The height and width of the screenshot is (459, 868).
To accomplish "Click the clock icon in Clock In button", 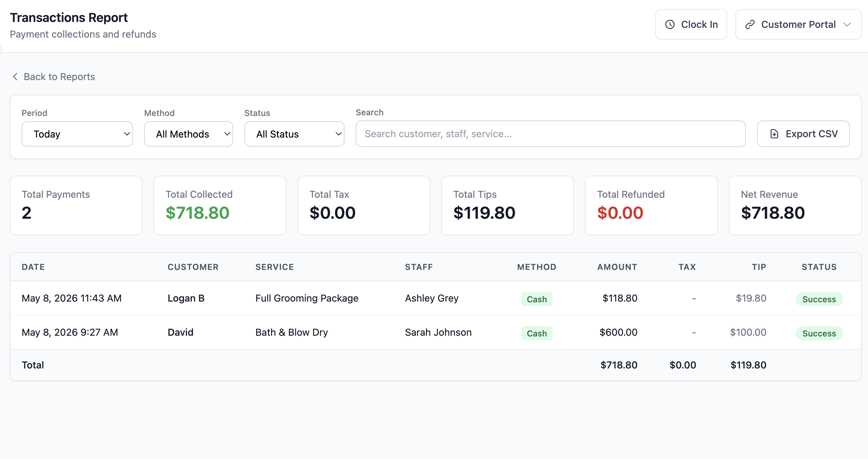I will [x=670, y=24].
